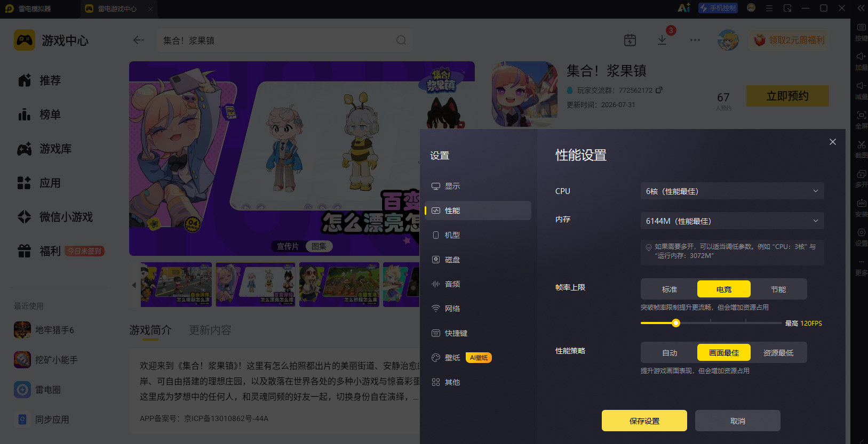Viewport: 868px width, 444px height.
Task: Open 多开 multi-instance tool
Action: (x=861, y=179)
